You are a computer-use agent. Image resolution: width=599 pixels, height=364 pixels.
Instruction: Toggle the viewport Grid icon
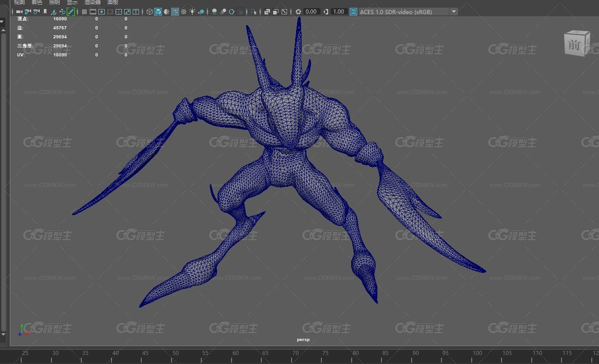(84, 12)
